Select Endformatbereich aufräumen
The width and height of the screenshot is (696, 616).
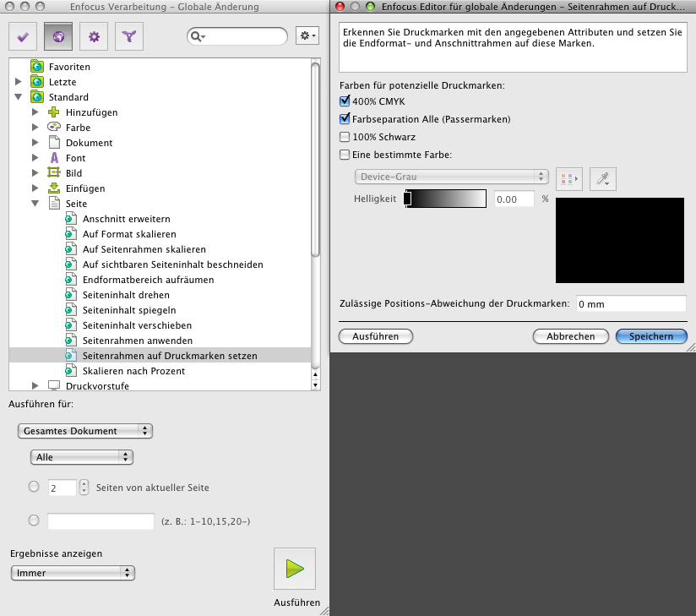click(149, 280)
